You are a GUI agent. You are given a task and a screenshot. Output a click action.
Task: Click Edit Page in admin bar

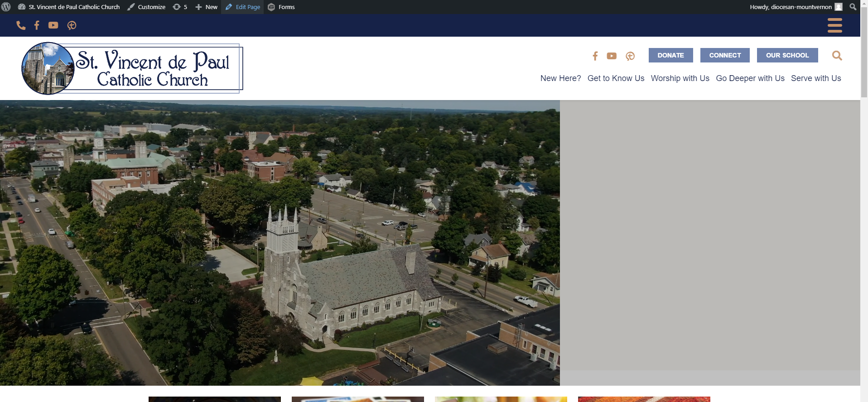point(243,7)
